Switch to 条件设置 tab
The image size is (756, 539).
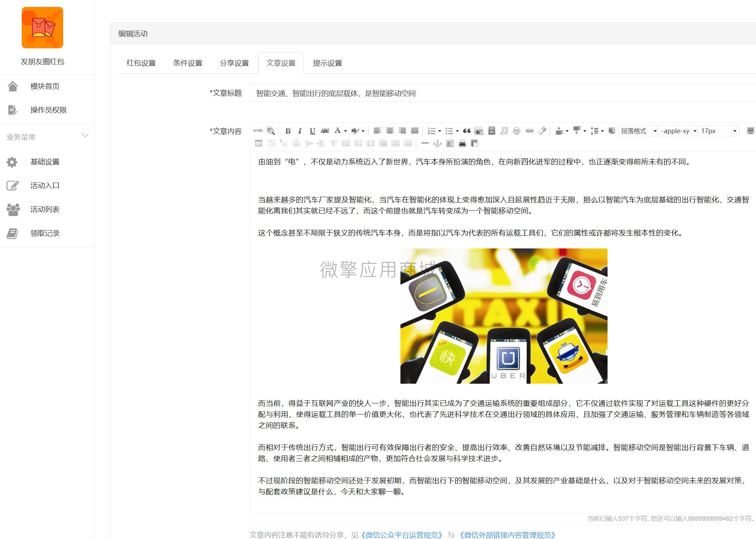pos(187,63)
